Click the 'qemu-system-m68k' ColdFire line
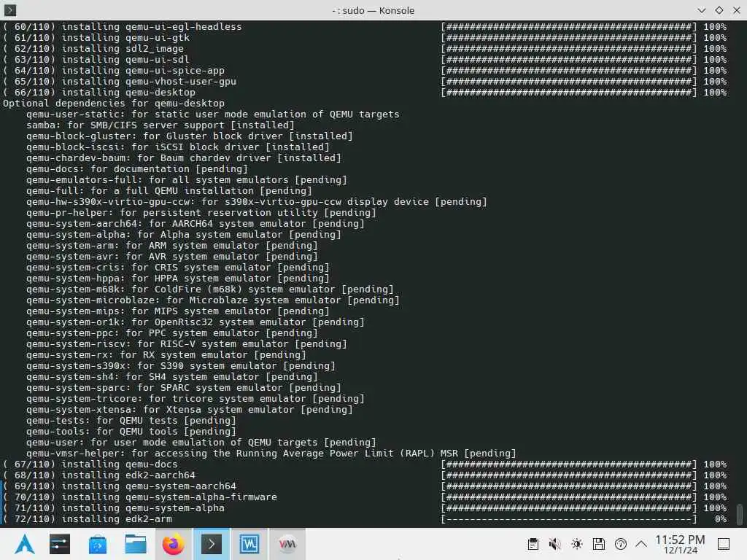The height and width of the screenshot is (560, 747). pos(210,289)
